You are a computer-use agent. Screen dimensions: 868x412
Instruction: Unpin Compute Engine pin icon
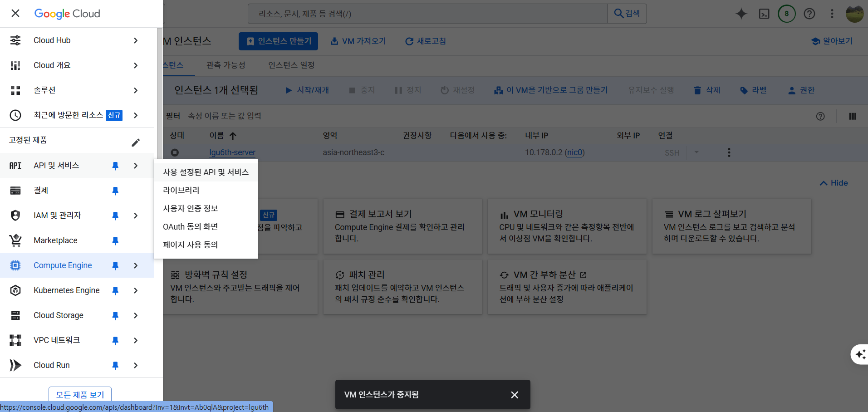(x=115, y=265)
